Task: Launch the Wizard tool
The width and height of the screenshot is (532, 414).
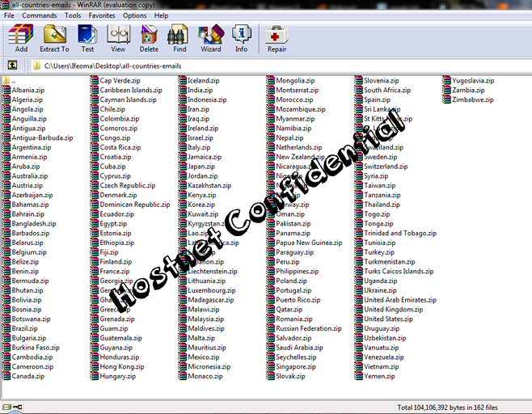Action: [210, 38]
